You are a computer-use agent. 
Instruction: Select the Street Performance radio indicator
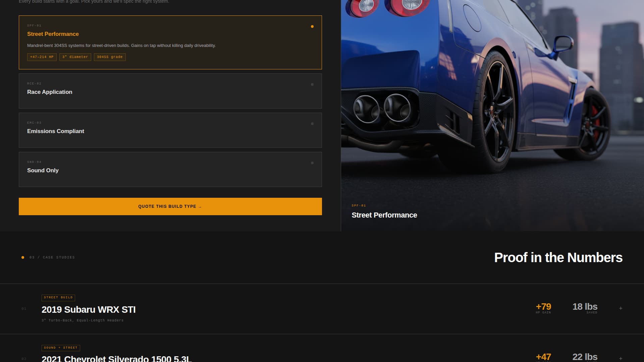(x=312, y=26)
